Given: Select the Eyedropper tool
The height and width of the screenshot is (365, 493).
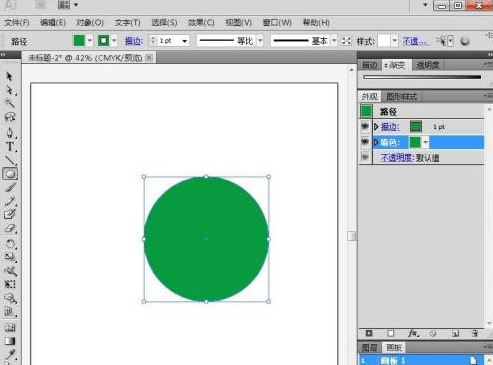Looking at the screenshot, I should point(9,355).
